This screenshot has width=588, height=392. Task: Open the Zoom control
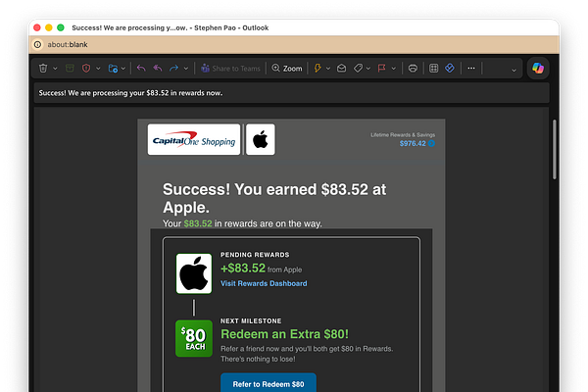[x=287, y=69]
